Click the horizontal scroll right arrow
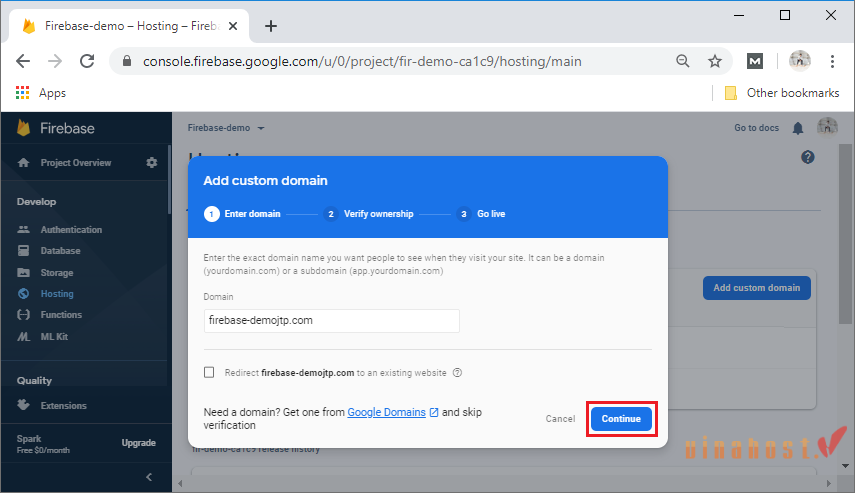 829,484
